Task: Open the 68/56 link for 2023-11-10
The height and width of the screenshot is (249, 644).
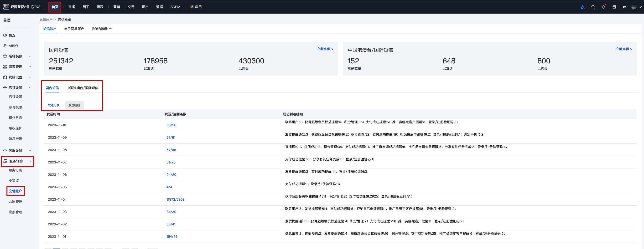Action: click(171, 125)
